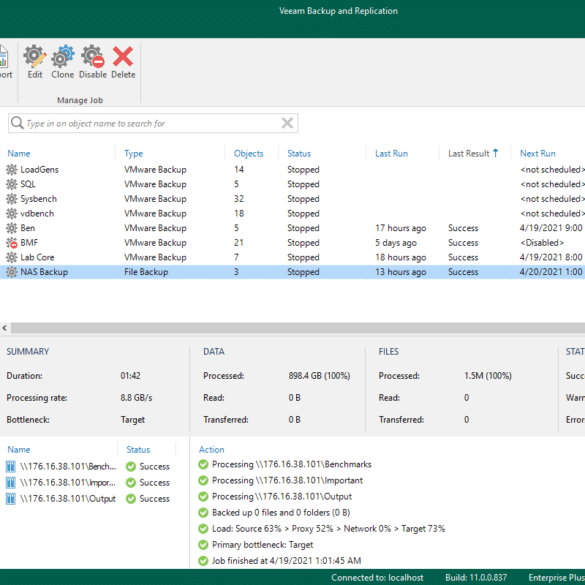Click the Delete job red X

tap(123, 56)
